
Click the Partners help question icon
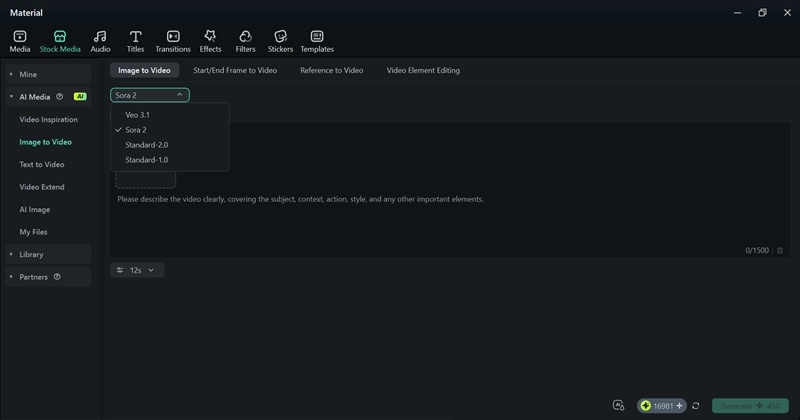(x=57, y=277)
